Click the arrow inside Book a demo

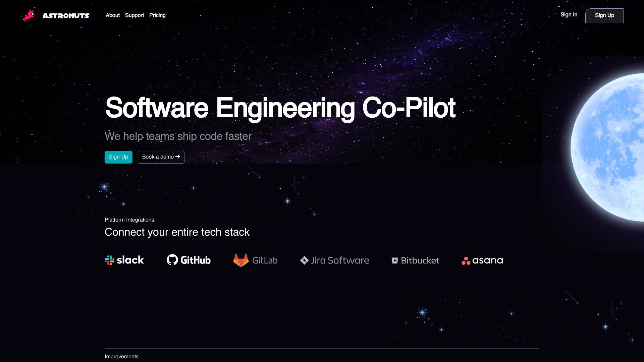pos(178,157)
